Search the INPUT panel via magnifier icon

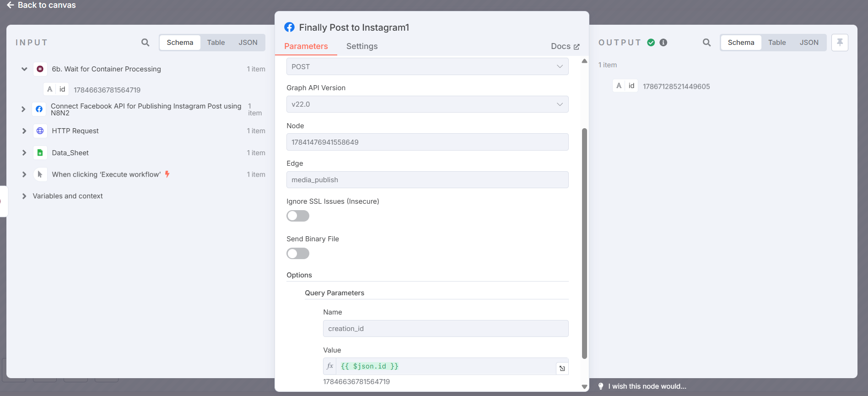click(x=146, y=43)
